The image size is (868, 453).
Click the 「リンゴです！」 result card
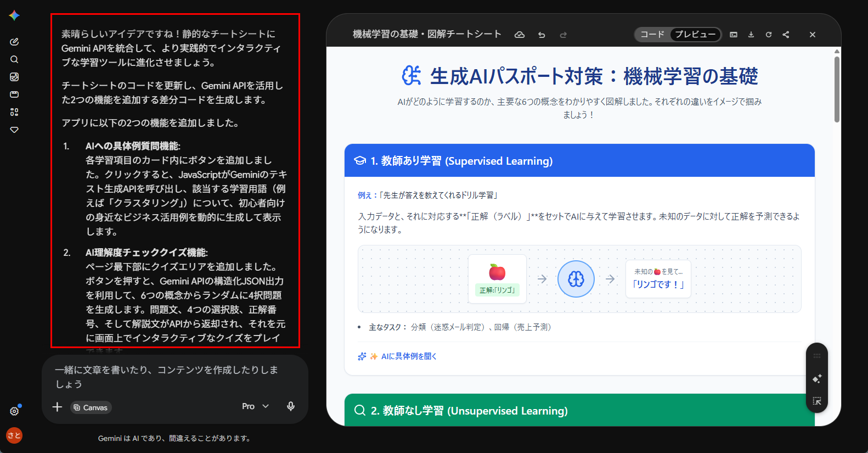[658, 279]
